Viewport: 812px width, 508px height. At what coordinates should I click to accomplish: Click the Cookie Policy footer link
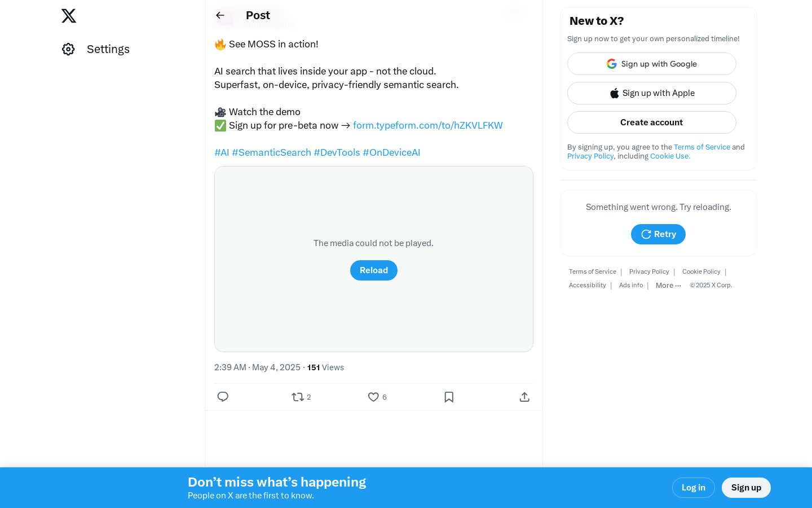(x=701, y=271)
